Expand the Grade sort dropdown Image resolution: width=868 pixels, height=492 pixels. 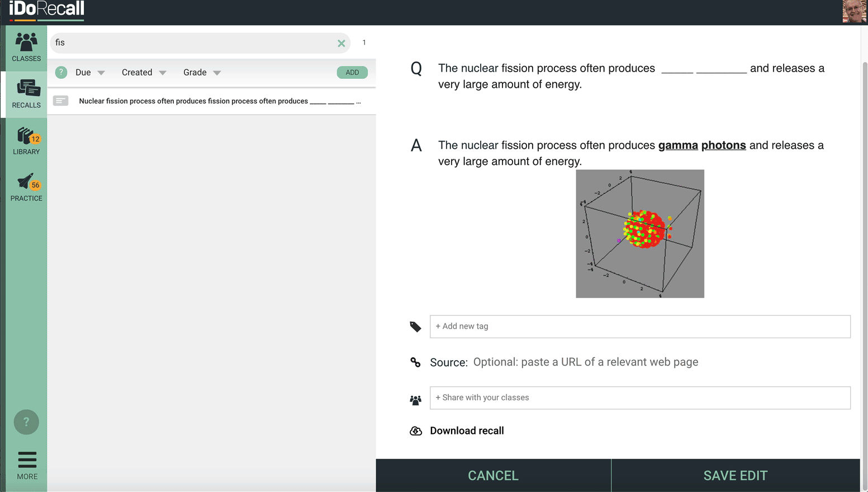[x=202, y=73]
